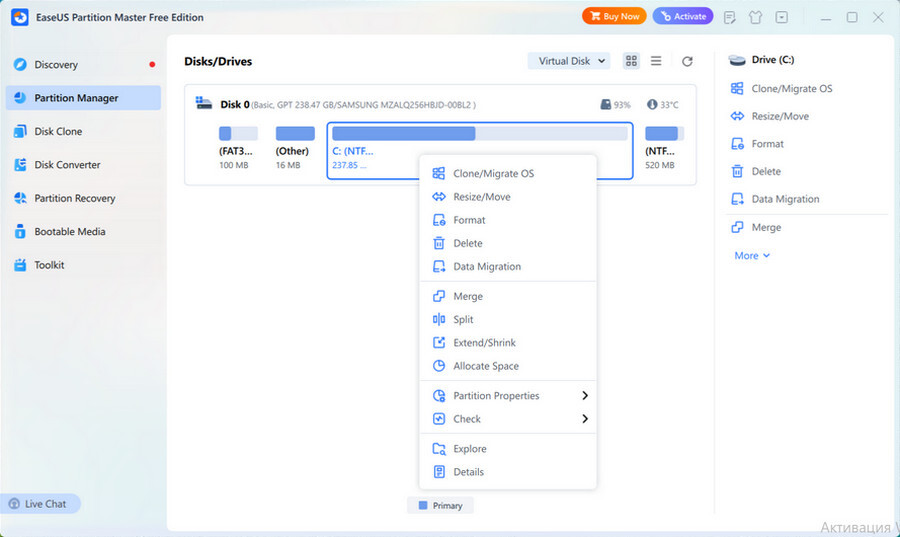
Task: Click the 93% disk health icon
Action: click(606, 104)
